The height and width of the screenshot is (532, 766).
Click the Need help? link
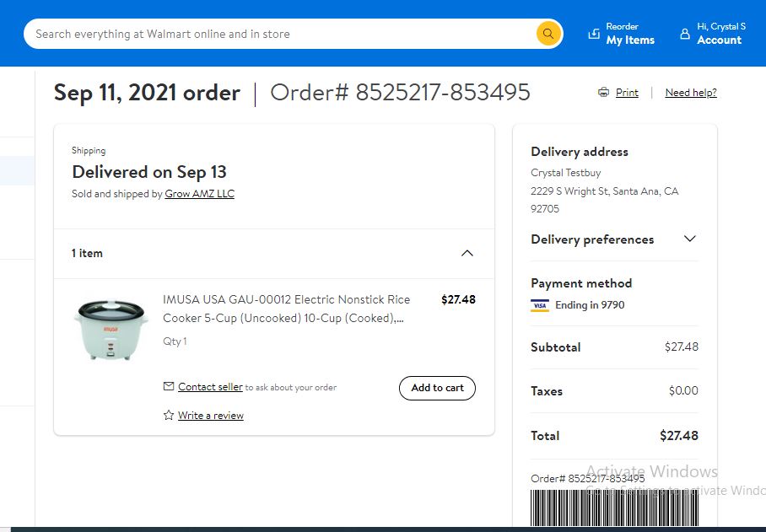click(691, 92)
